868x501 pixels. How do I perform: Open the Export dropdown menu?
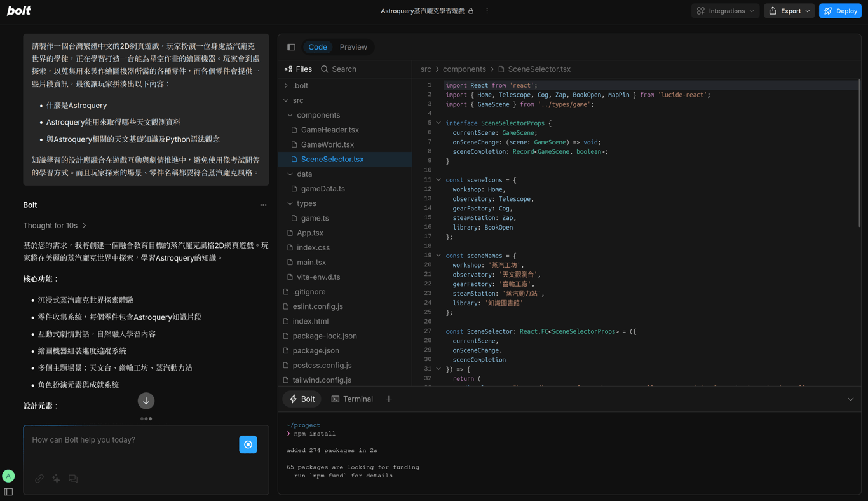click(x=789, y=11)
